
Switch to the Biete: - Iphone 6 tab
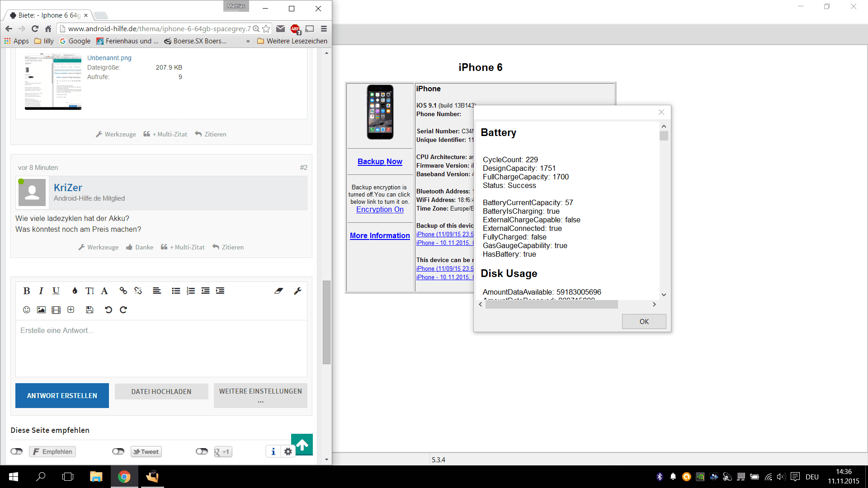click(49, 15)
